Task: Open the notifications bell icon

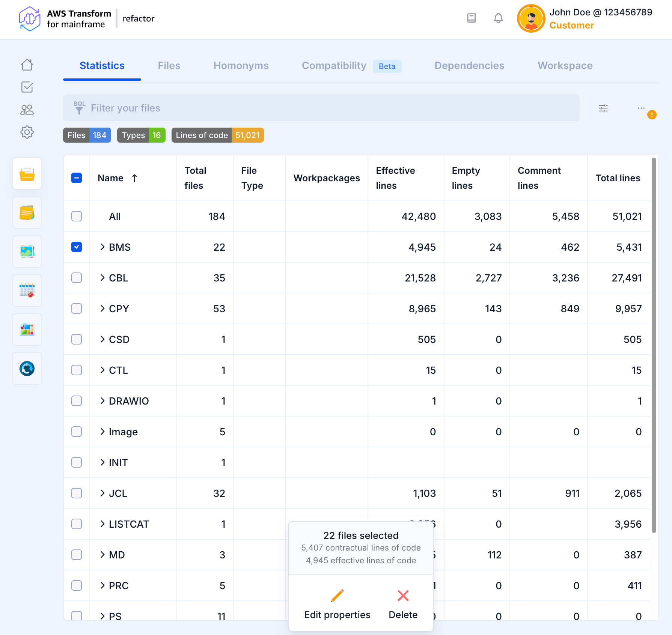Action: [x=498, y=18]
